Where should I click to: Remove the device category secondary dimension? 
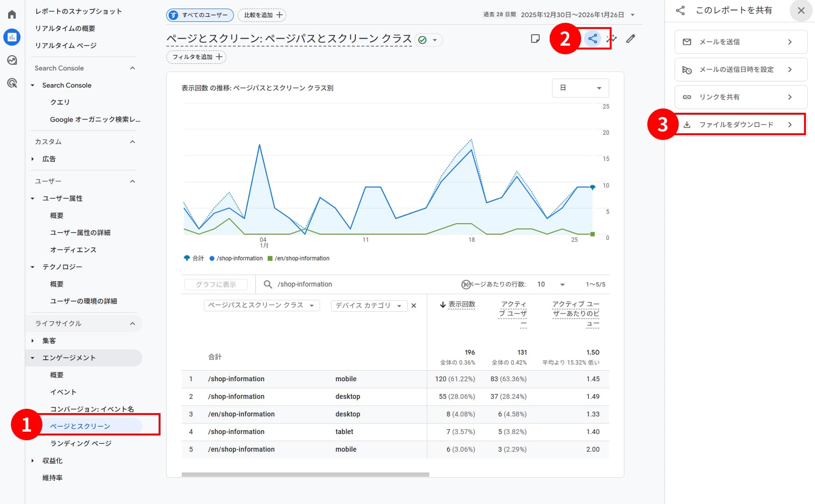[414, 306]
